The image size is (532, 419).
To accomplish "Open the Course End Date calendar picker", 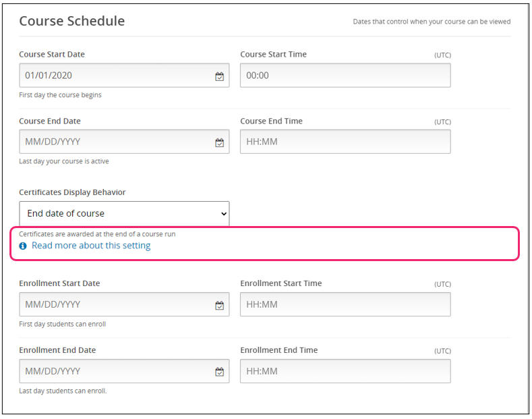I will tap(219, 142).
